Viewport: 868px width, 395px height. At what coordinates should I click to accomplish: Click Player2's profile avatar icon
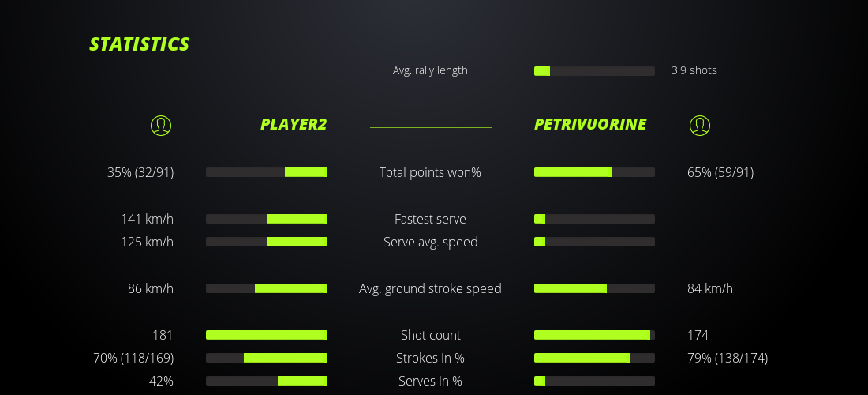tap(160, 125)
